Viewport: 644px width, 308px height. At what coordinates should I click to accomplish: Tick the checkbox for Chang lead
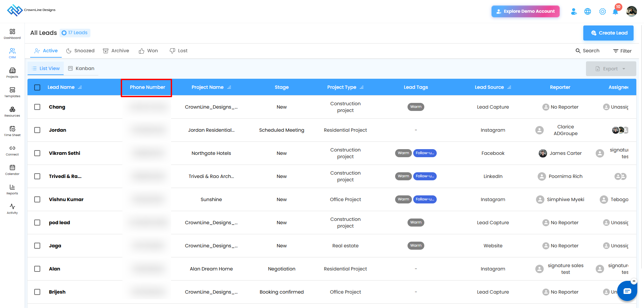(x=37, y=107)
